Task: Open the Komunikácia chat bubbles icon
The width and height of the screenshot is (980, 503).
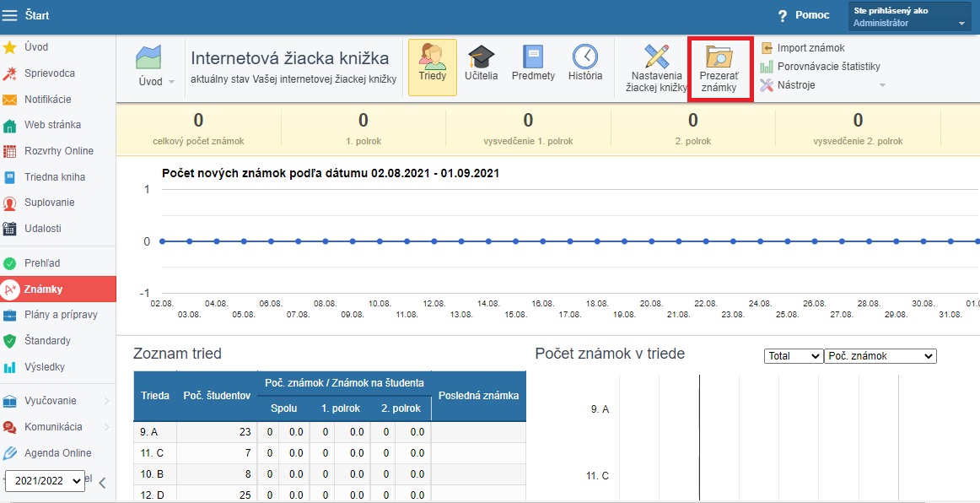Action: click(x=9, y=427)
